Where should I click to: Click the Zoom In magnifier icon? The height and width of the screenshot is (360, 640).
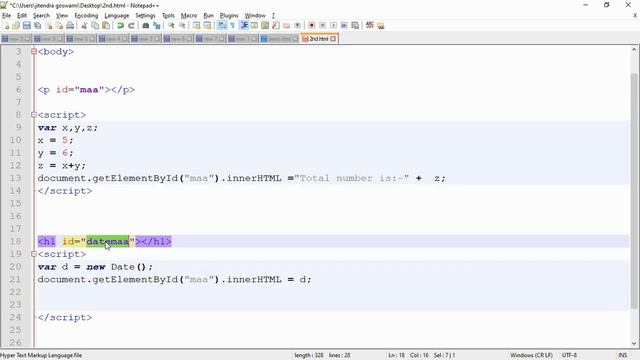point(171,26)
